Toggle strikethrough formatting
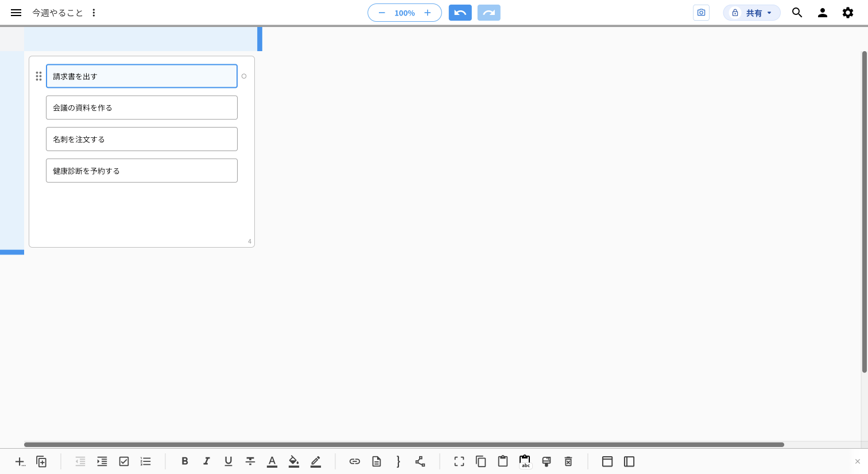 250,461
